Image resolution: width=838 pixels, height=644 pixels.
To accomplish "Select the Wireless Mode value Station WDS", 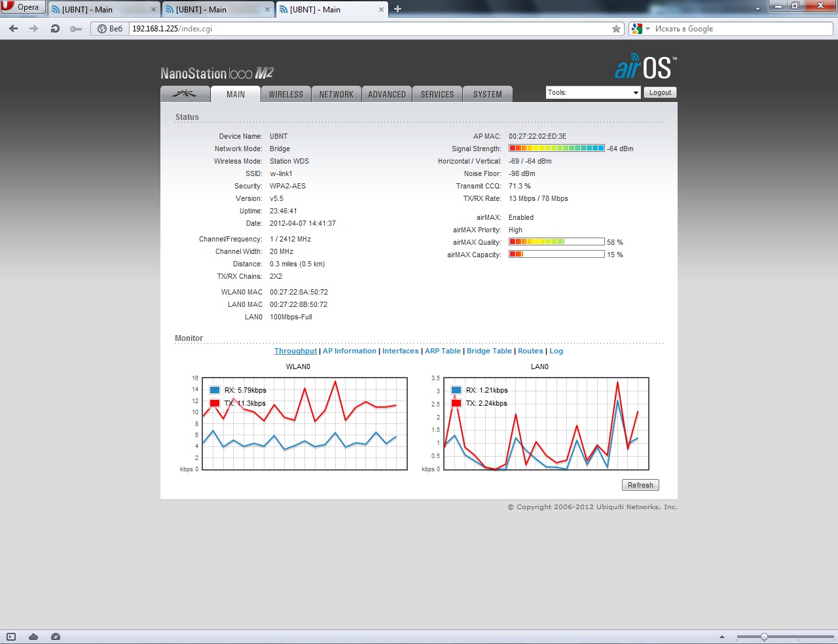I will [x=289, y=161].
